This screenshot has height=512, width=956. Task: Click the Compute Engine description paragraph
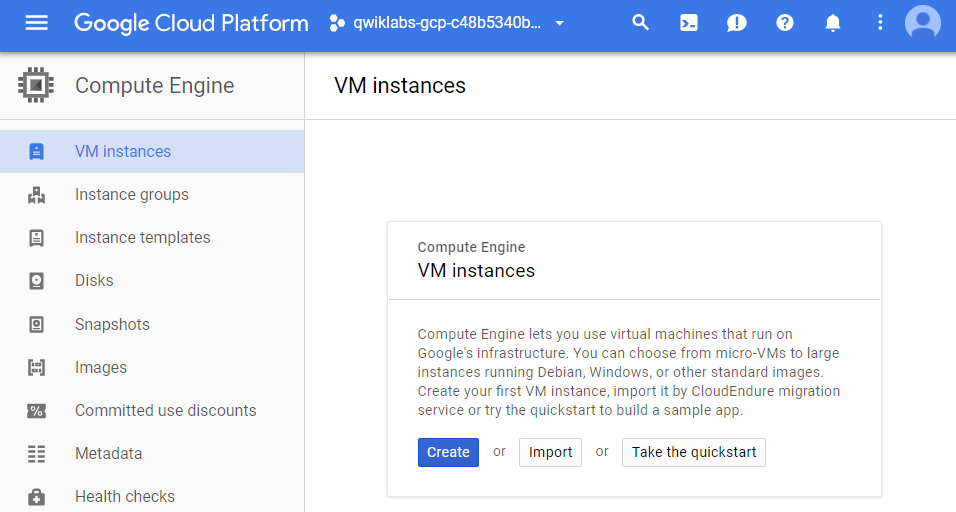point(629,372)
